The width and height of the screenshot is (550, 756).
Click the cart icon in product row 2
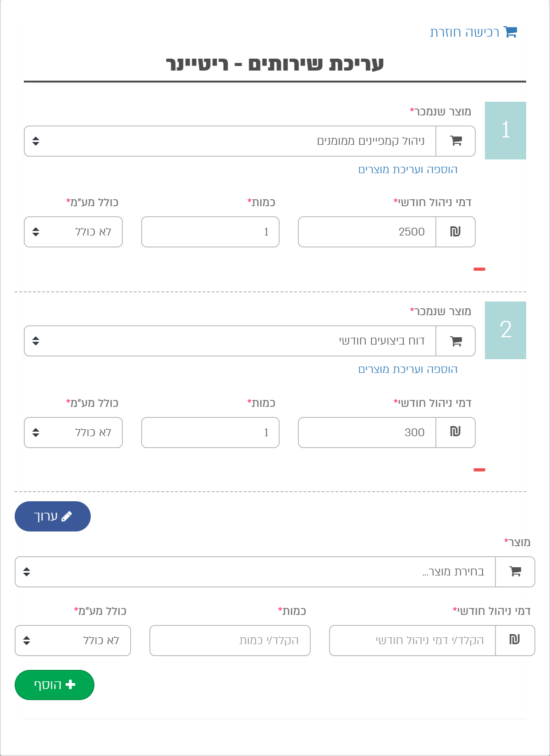[456, 341]
